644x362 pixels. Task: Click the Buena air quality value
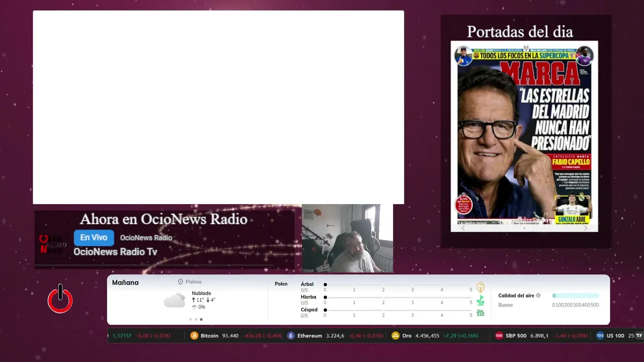506,305
